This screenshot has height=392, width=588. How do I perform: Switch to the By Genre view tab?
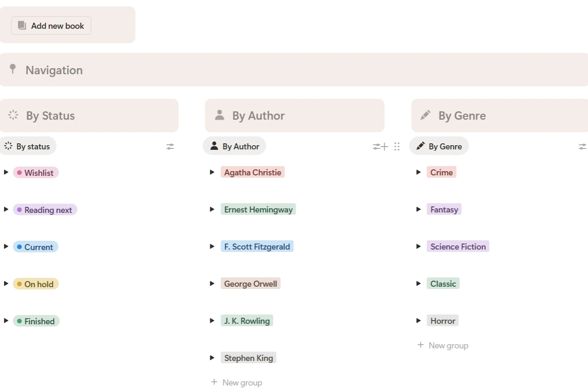point(439,146)
